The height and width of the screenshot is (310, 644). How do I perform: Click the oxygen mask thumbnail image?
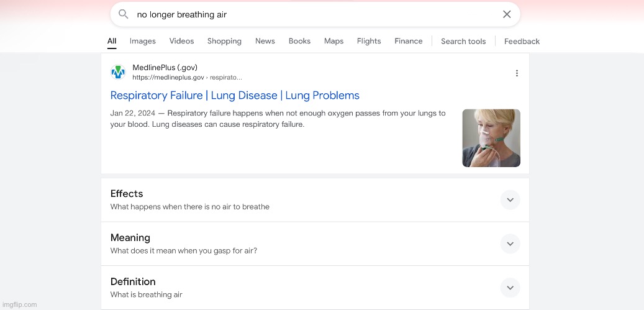click(x=491, y=138)
